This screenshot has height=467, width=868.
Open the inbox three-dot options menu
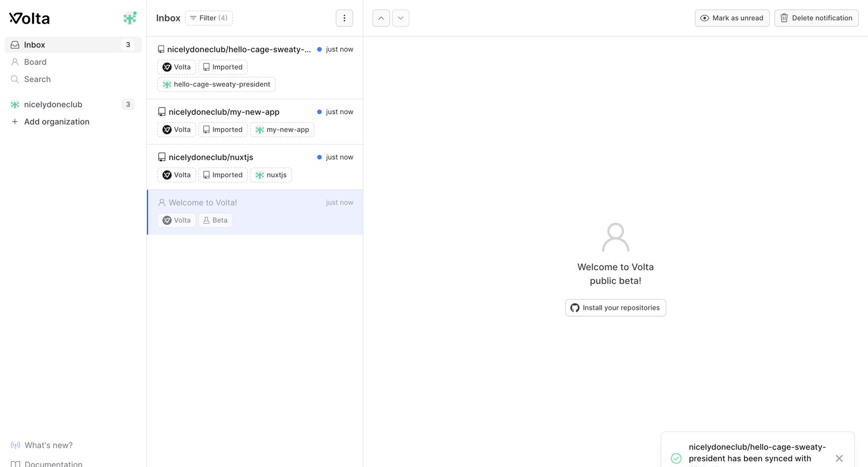(x=344, y=18)
